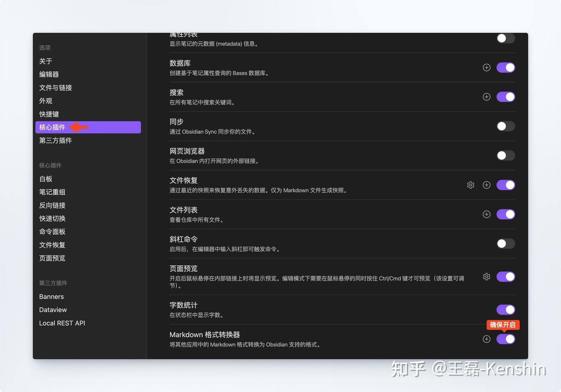Viewport: 561px width, 392px height.
Task: Click the 斜杠命令 plugin title
Action: click(x=183, y=239)
